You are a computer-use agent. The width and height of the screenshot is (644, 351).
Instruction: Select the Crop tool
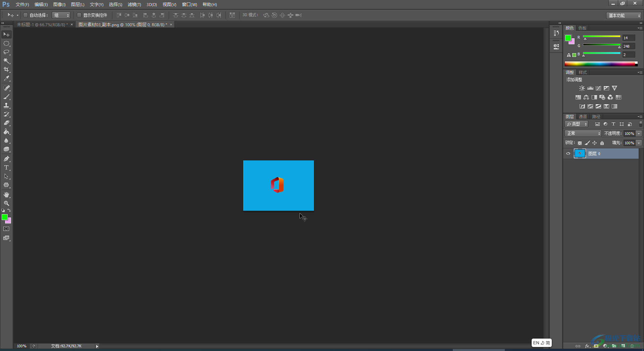[x=6, y=70]
